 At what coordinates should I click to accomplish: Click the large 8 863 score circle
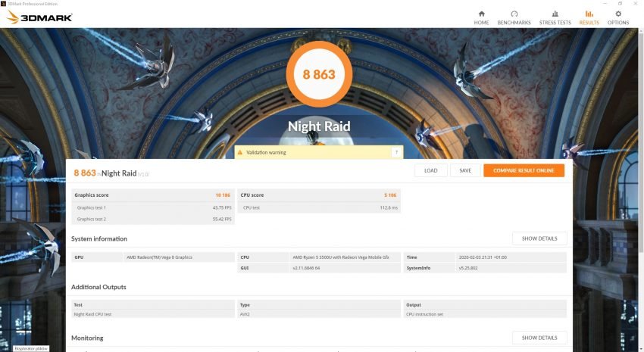(x=319, y=74)
